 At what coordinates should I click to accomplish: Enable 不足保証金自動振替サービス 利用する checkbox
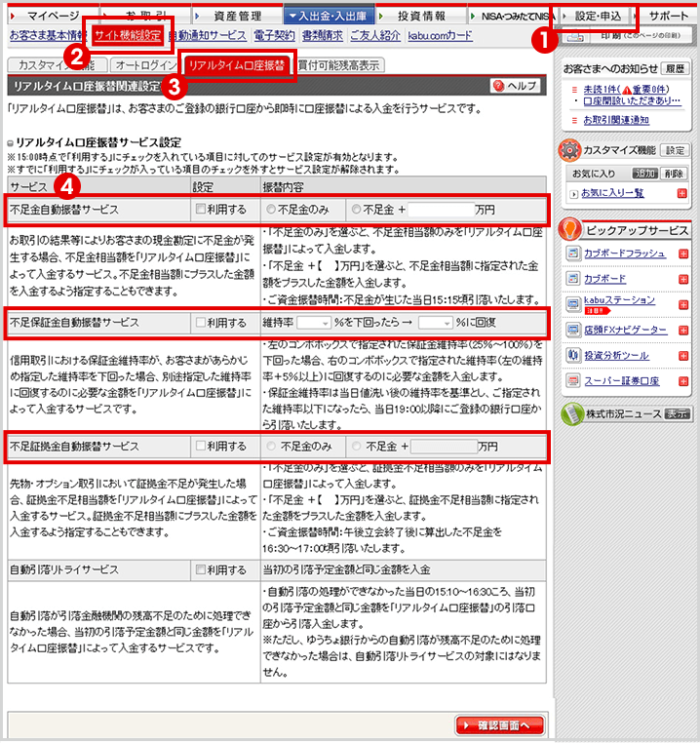[201, 322]
